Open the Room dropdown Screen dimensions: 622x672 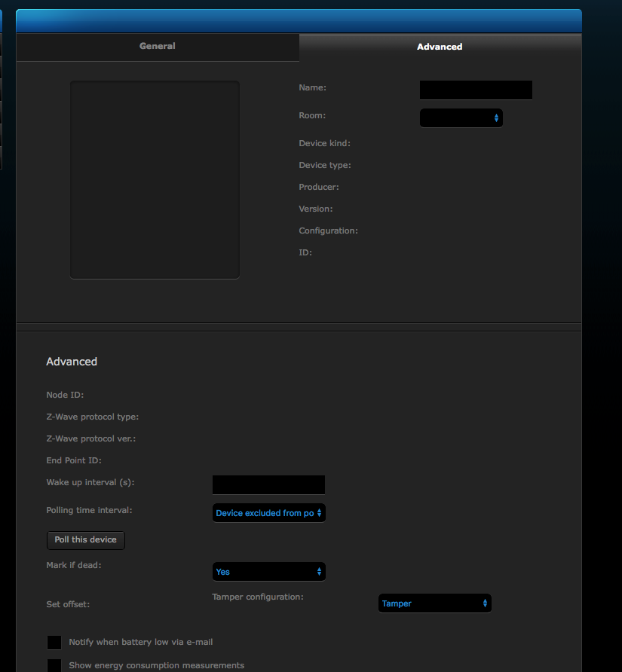(461, 118)
